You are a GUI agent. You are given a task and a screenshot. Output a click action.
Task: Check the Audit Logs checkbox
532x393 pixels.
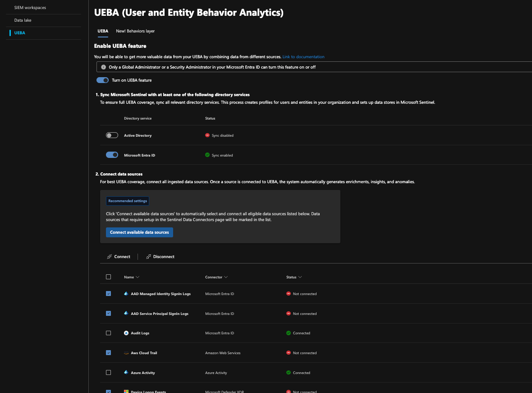(109, 333)
